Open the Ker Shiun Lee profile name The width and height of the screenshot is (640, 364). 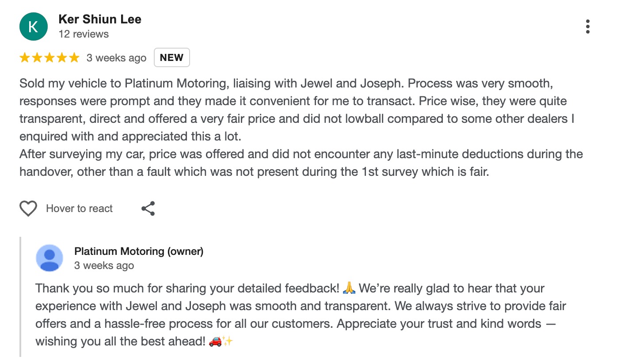(x=100, y=19)
